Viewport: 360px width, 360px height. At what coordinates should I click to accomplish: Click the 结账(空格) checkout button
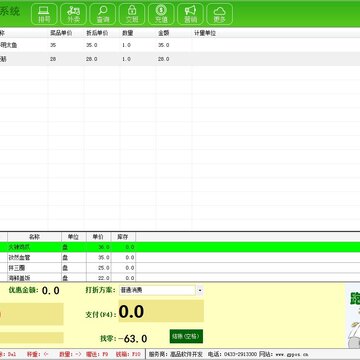(186, 336)
